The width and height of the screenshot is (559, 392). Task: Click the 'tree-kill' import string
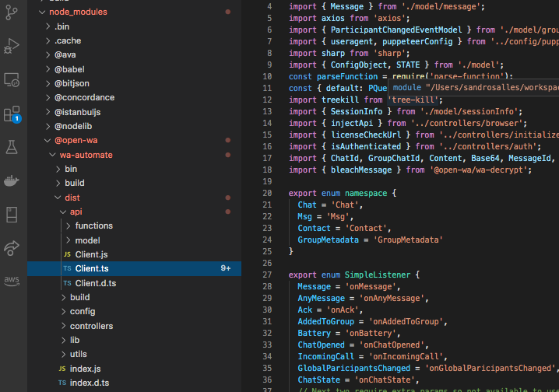click(413, 100)
